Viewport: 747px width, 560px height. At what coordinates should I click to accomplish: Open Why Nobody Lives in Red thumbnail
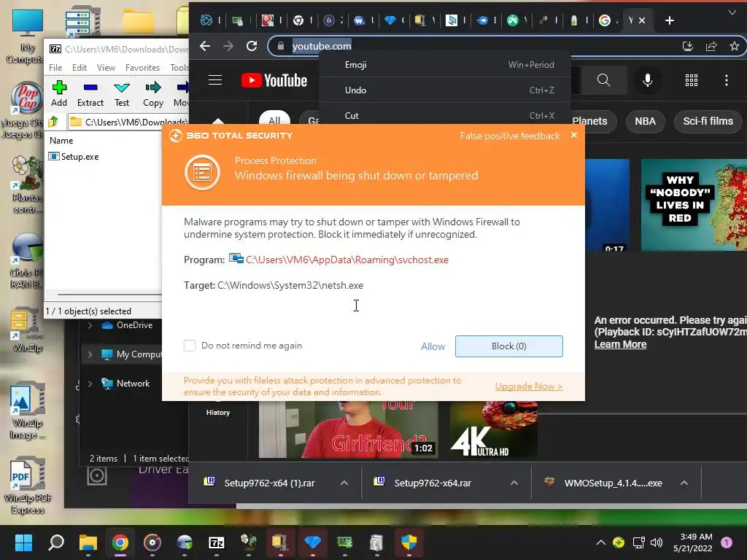click(694, 205)
